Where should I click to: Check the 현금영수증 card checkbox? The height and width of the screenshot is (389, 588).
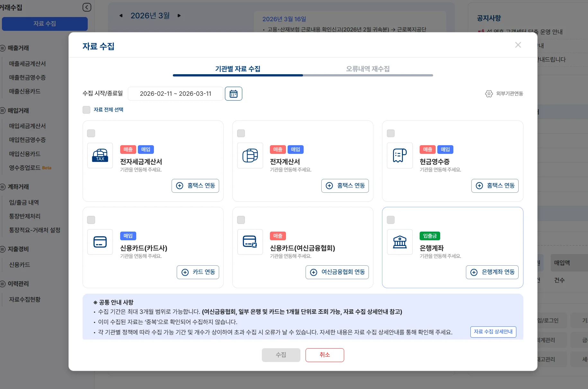(391, 133)
